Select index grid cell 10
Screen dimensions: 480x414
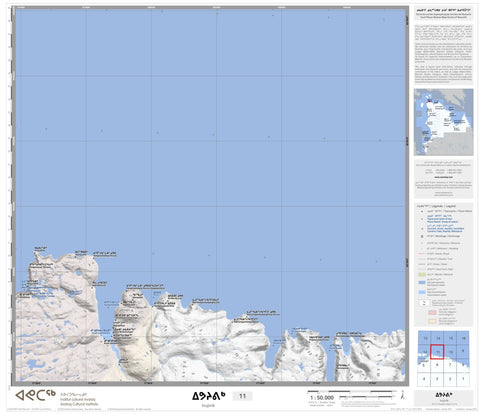tap(450, 352)
